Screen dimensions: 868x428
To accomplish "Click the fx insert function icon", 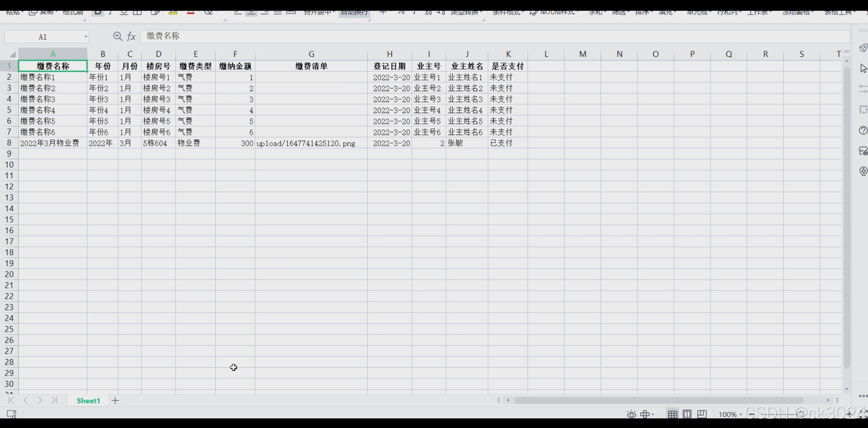I will [x=131, y=37].
